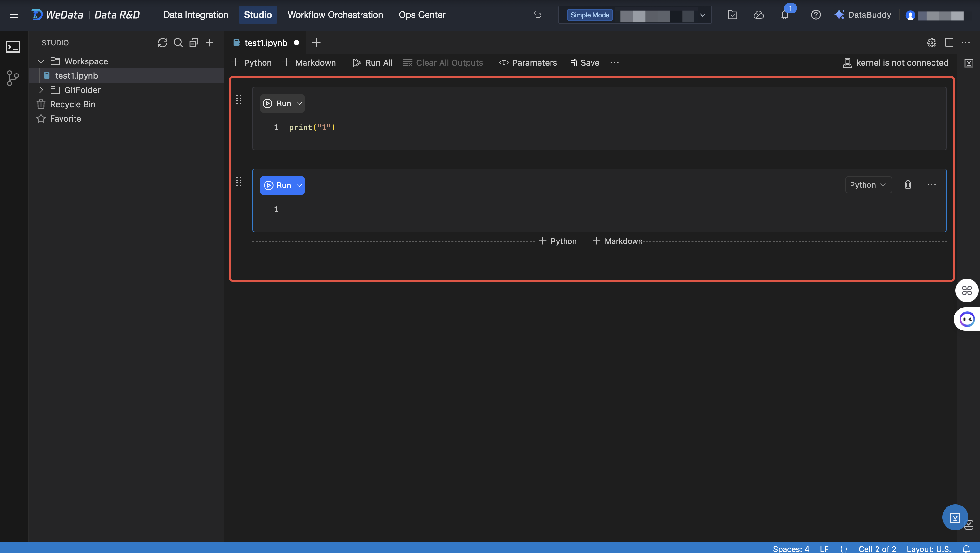
Task: Click the help question mark icon
Action: (x=816, y=15)
